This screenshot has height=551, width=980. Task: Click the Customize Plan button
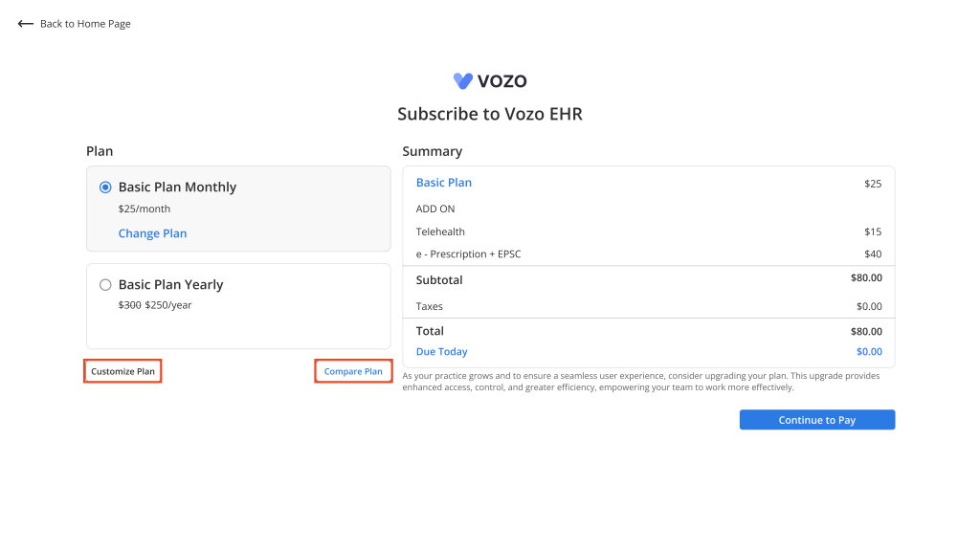tap(123, 371)
